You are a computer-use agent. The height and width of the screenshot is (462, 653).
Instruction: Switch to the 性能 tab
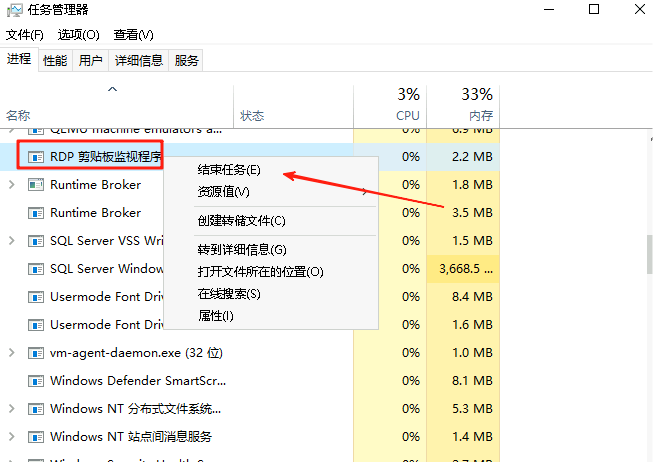coord(55,61)
